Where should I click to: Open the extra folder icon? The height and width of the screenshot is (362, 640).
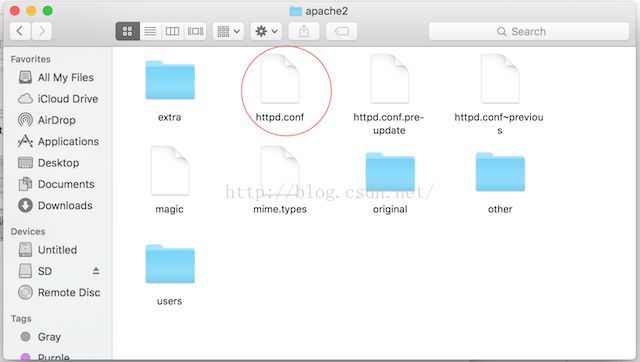click(x=170, y=80)
